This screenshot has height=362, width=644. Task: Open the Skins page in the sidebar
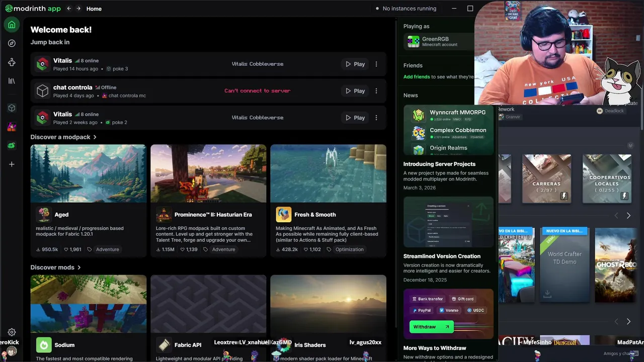(12, 62)
